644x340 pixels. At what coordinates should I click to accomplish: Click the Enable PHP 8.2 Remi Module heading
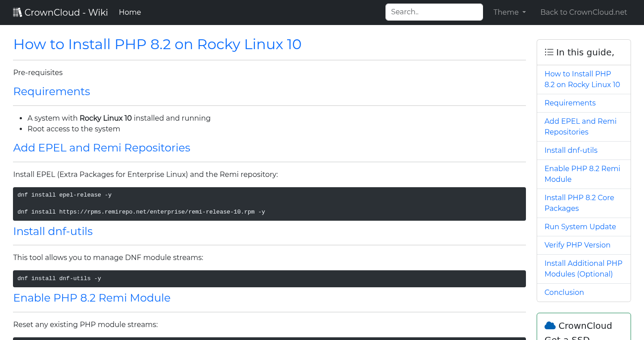pos(92,298)
